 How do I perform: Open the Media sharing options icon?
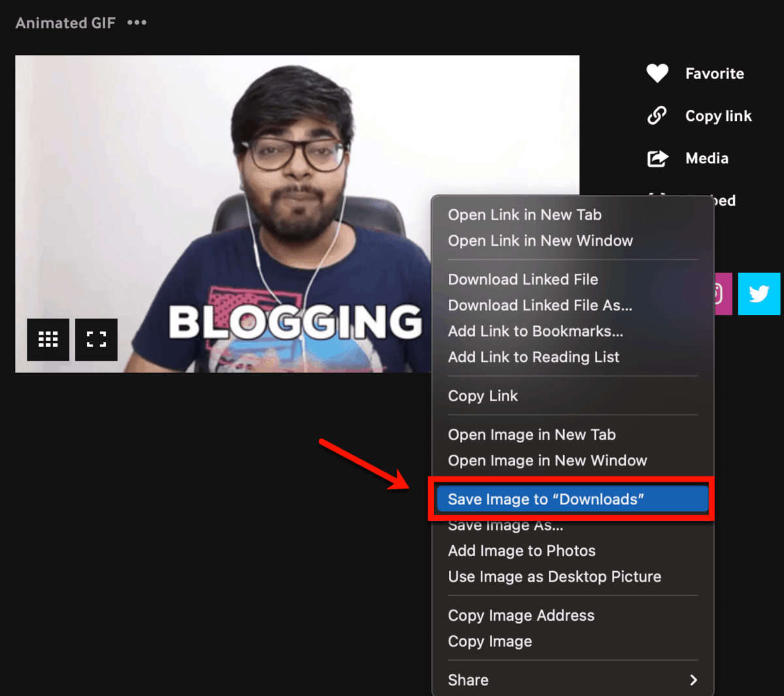click(x=657, y=158)
